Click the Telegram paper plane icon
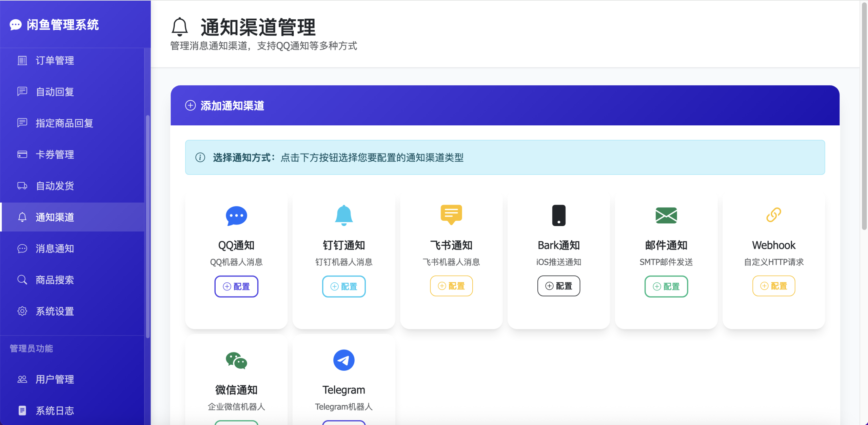Viewport: 868px width, 425px height. pos(344,360)
